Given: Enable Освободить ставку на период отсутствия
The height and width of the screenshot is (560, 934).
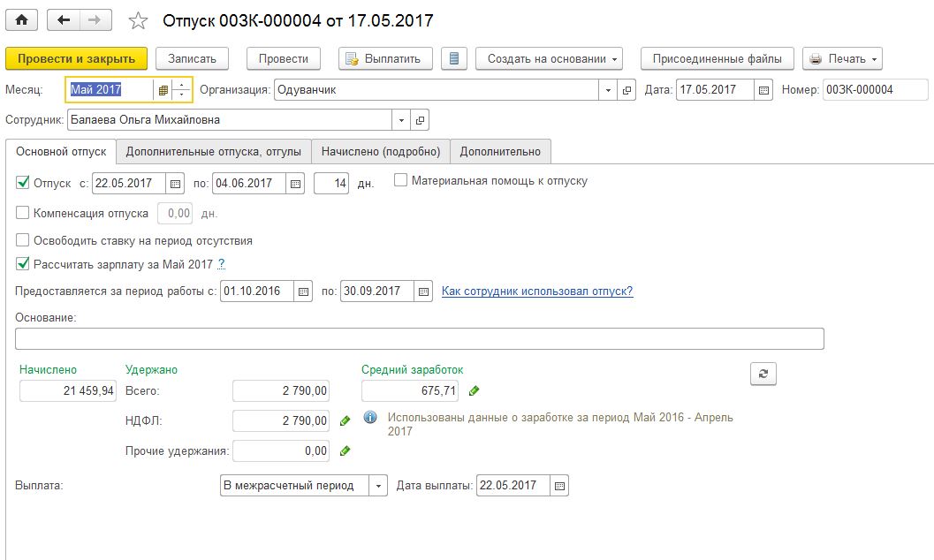Looking at the screenshot, I should [22, 240].
